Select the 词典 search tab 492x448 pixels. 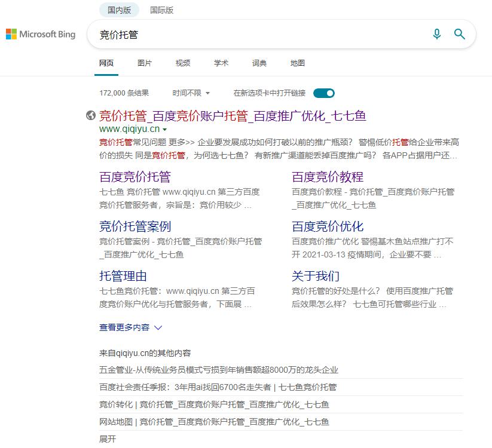pyautogui.click(x=259, y=63)
